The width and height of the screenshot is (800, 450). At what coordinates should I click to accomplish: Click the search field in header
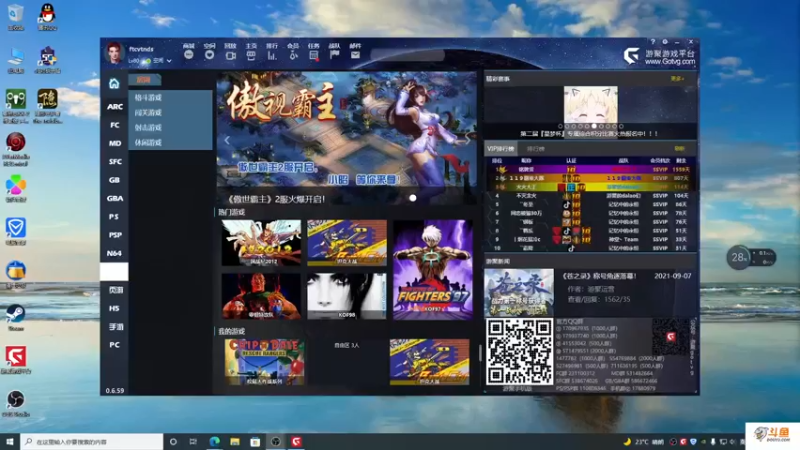[x=408, y=55]
